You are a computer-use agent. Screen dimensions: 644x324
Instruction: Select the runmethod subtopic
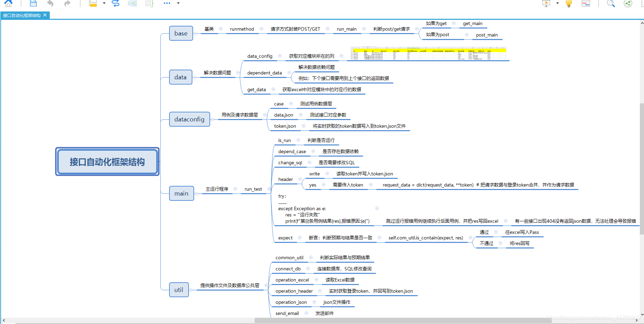(x=242, y=29)
